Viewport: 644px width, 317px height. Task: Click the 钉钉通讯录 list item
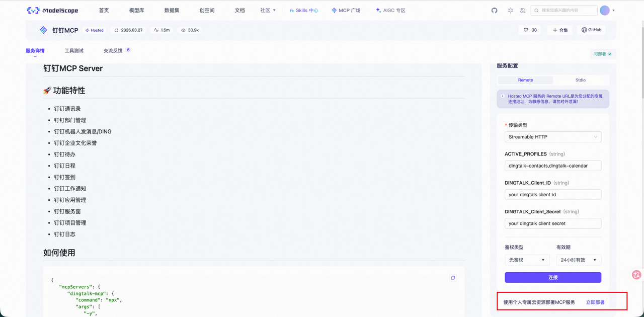pyautogui.click(x=67, y=109)
